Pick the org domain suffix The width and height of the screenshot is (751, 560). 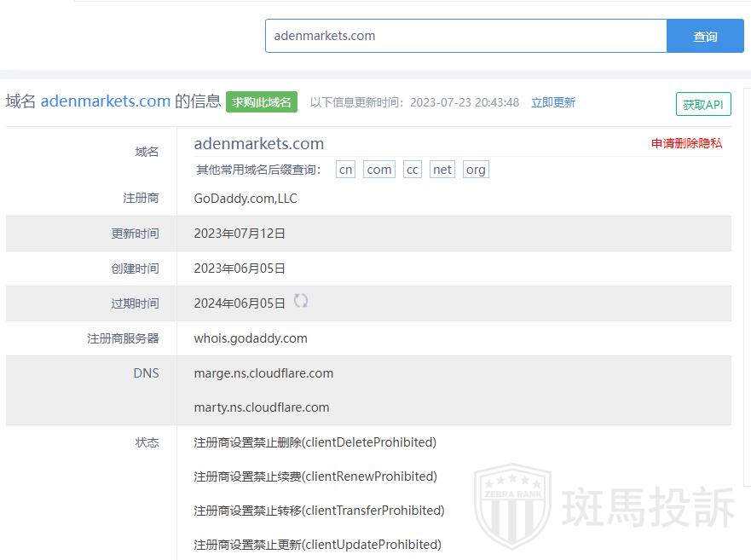476,170
